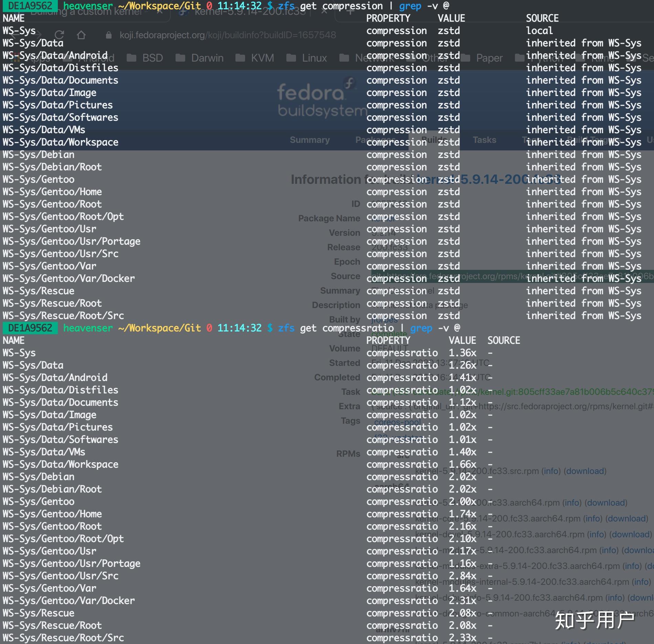Click the lock icon beside the koji URL
This screenshot has height=644, width=654.
coord(109,35)
